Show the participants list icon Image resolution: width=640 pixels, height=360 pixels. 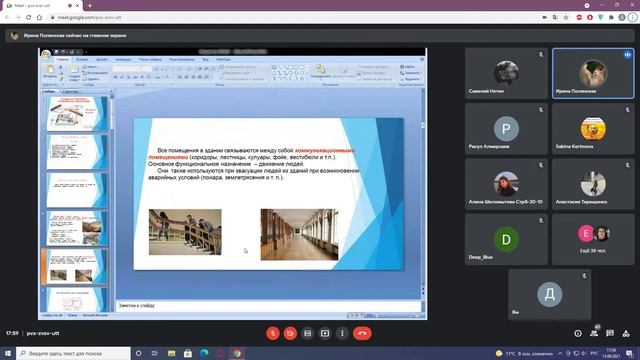tap(594, 333)
